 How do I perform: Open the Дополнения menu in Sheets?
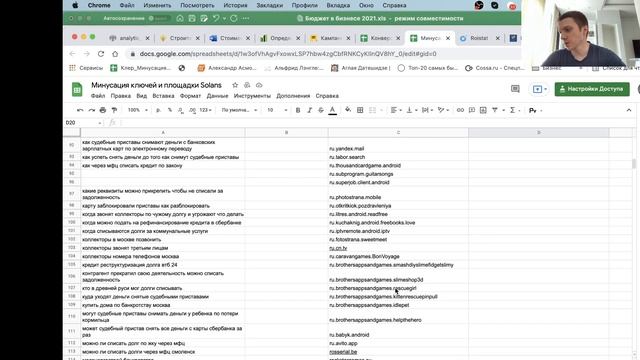[293, 96]
